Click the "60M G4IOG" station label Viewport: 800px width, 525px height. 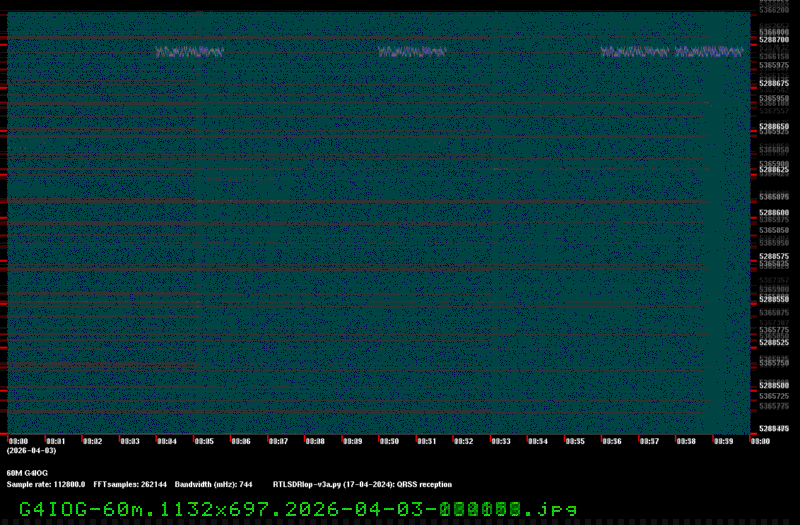click(x=27, y=472)
